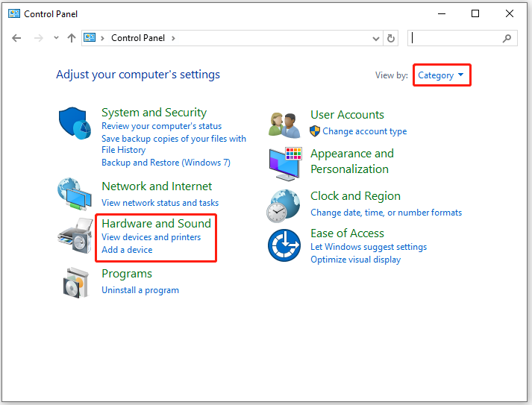Click Optimize visual display link

[356, 260]
